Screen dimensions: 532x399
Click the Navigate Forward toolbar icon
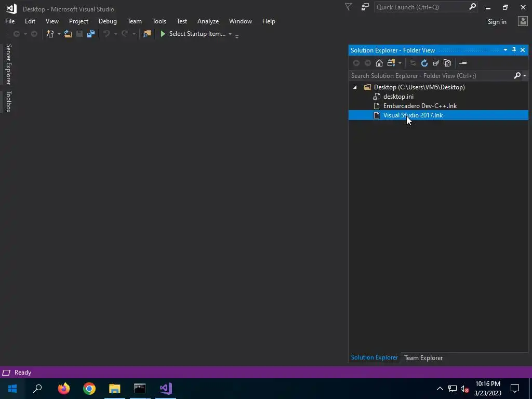[x=34, y=34]
